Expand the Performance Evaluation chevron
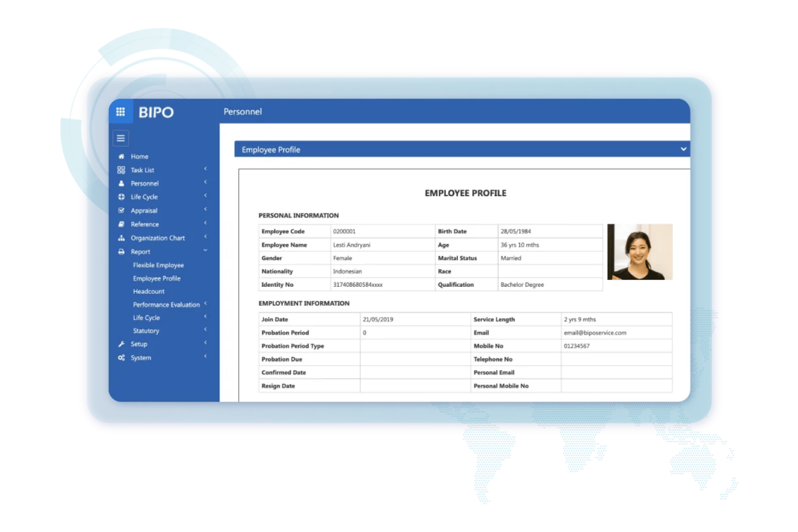This screenshot has width=798, height=532. click(205, 303)
